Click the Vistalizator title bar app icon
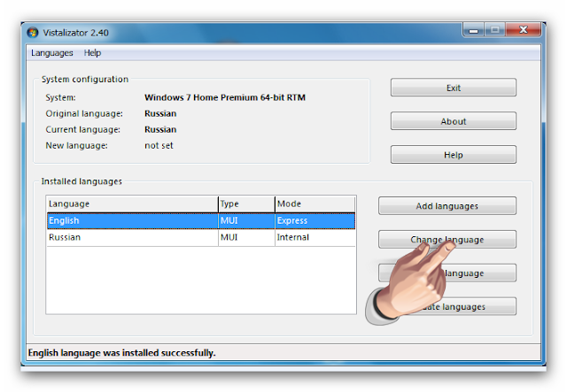 click(33, 33)
